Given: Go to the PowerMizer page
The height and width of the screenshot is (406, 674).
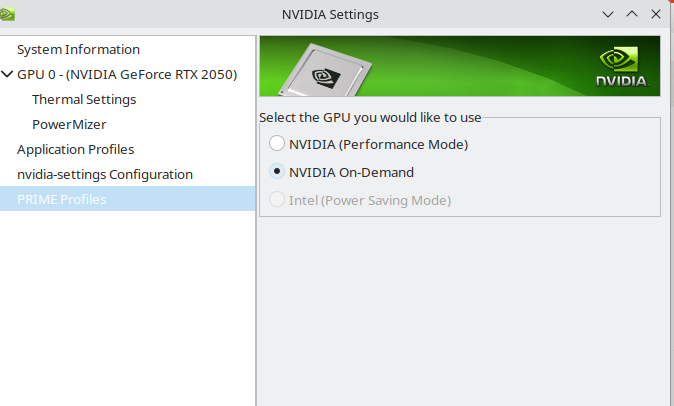Looking at the screenshot, I should point(69,124).
